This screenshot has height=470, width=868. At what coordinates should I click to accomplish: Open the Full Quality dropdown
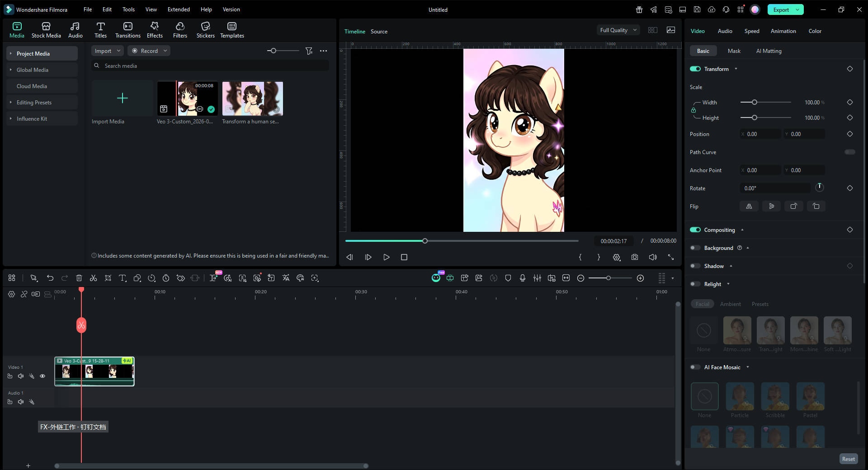tap(618, 30)
